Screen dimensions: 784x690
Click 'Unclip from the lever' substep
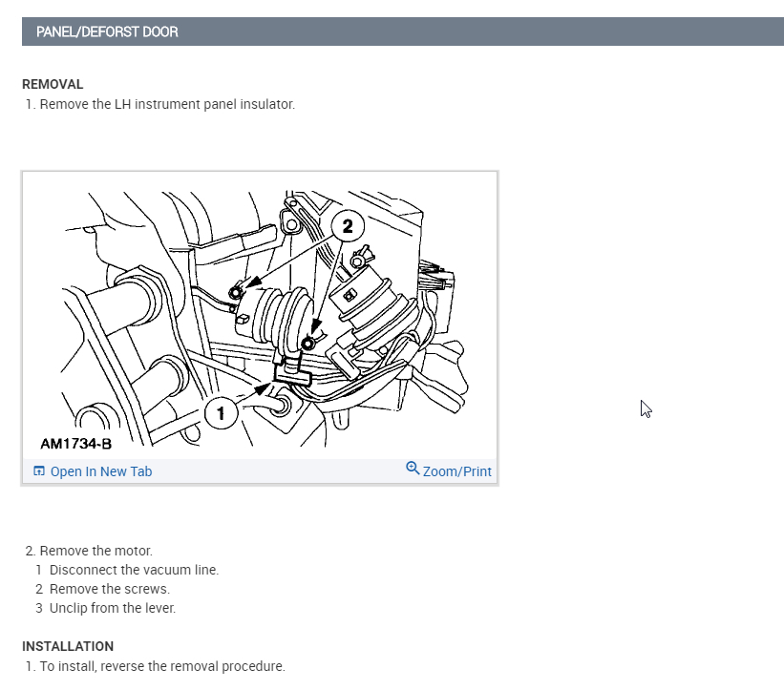point(113,608)
